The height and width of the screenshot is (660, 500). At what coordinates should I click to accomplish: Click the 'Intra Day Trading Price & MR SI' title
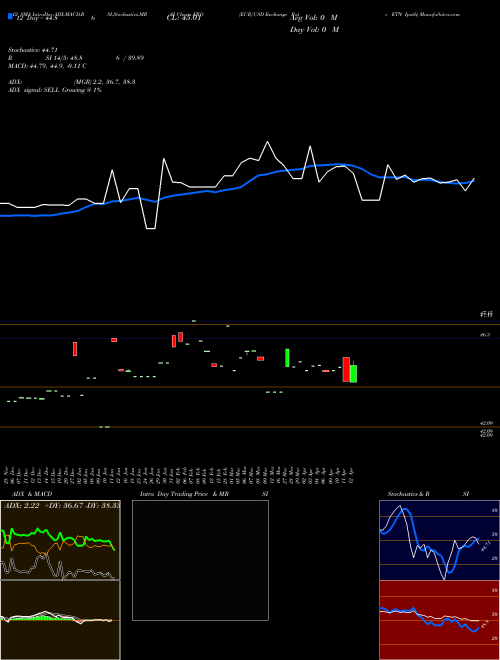[204, 494]
